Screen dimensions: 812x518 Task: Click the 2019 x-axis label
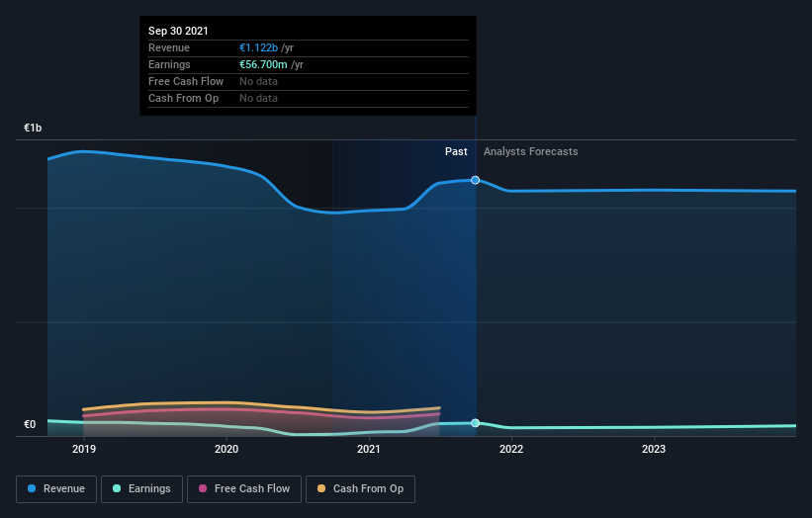pos(84,449)
